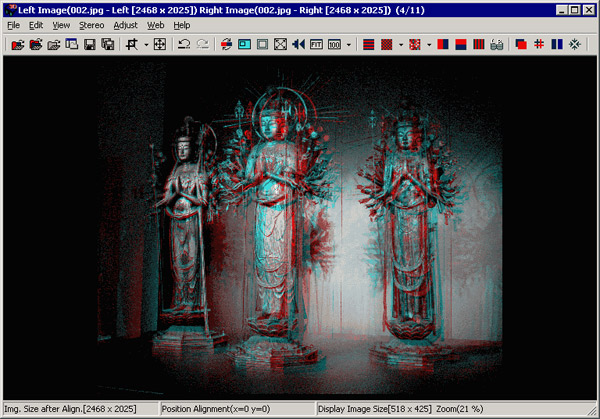Click the grayed Redo arrow icon
Screen dimensions: 600x419
point(202,44)
